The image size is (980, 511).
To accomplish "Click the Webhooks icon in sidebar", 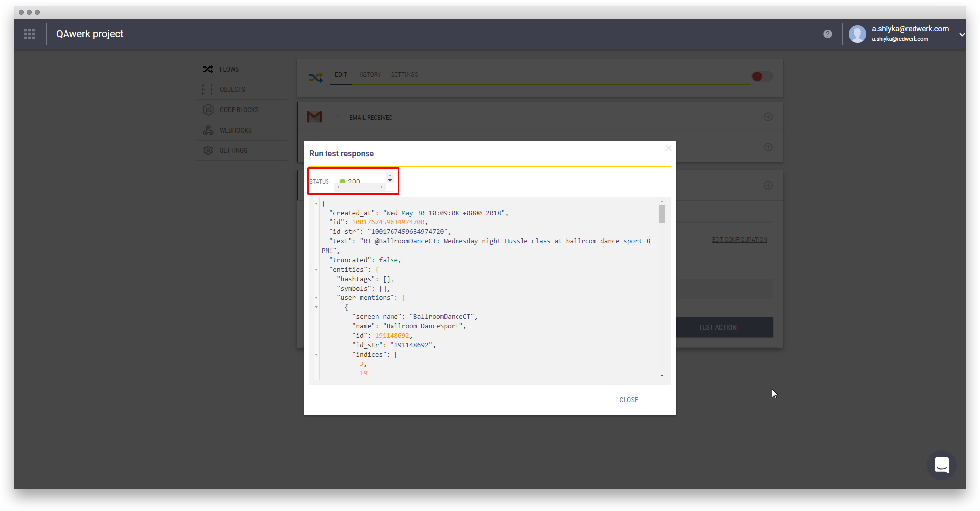I will pyautogui.click(x=208, y=130).
